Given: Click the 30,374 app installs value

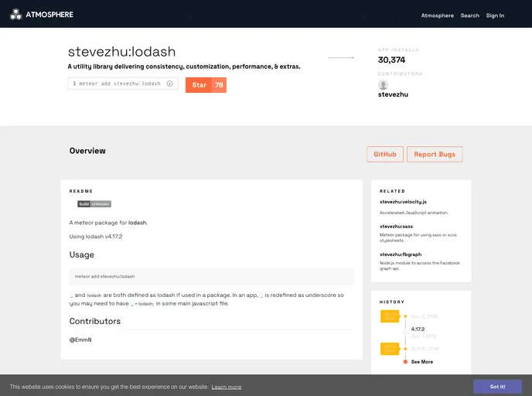Looking at the screenshot, I should pos(391,60).
